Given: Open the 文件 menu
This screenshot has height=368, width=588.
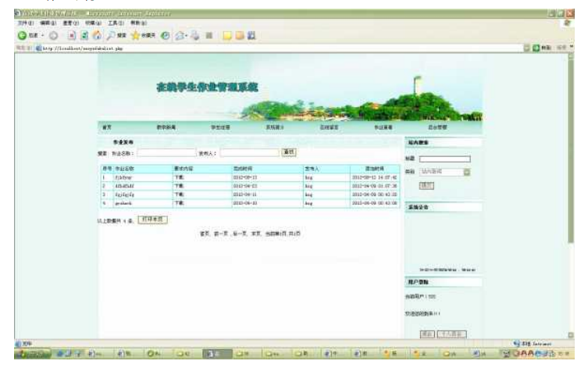Looking at the screenshot, I should 26,23.
